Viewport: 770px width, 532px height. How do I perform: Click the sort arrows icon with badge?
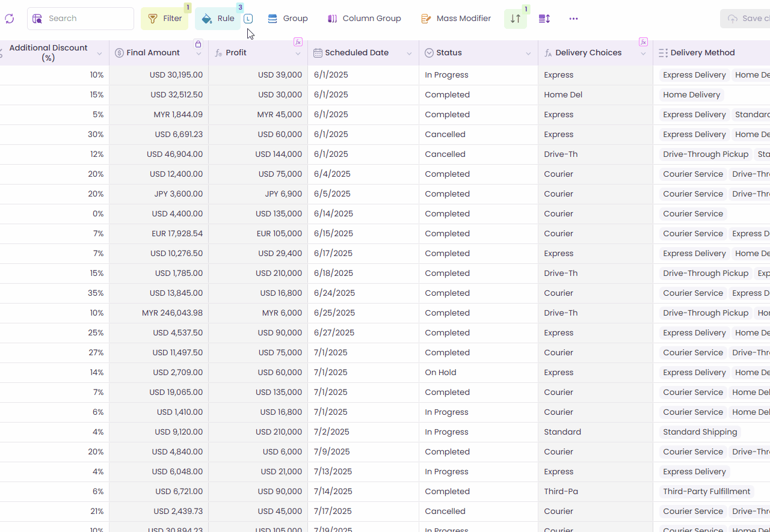pyautogui.click(x=516, y=19)
